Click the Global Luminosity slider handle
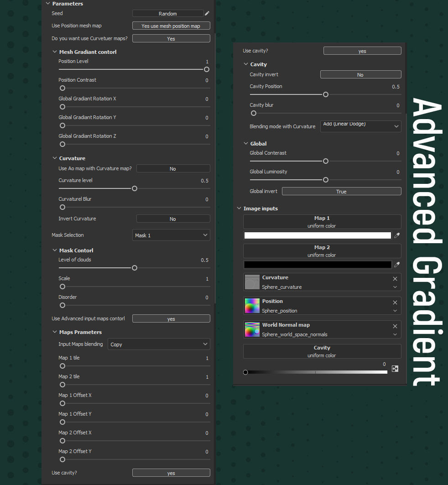The height and width of the screenshot is (485, 448). [x=326, y=180]
